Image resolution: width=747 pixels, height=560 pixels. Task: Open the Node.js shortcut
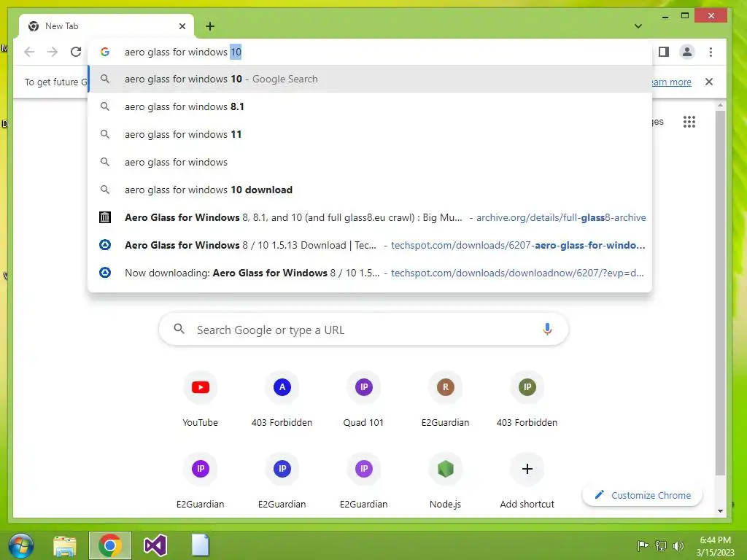446,481
